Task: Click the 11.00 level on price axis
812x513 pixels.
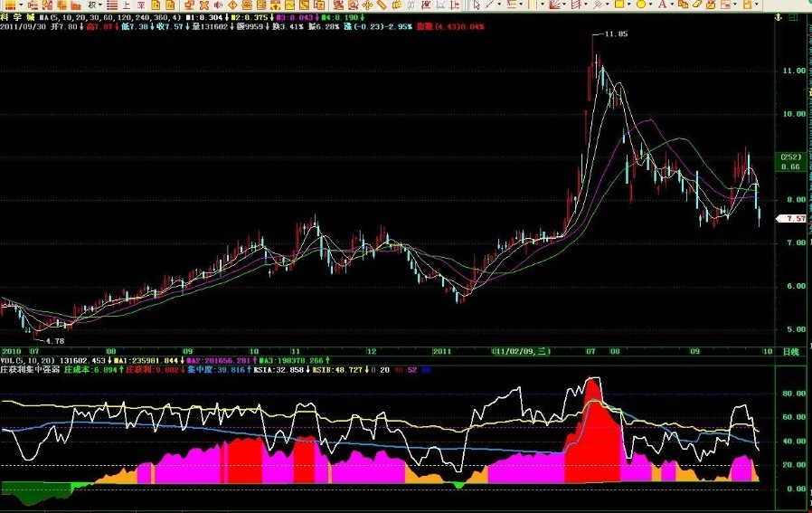Action: point(794,71)
